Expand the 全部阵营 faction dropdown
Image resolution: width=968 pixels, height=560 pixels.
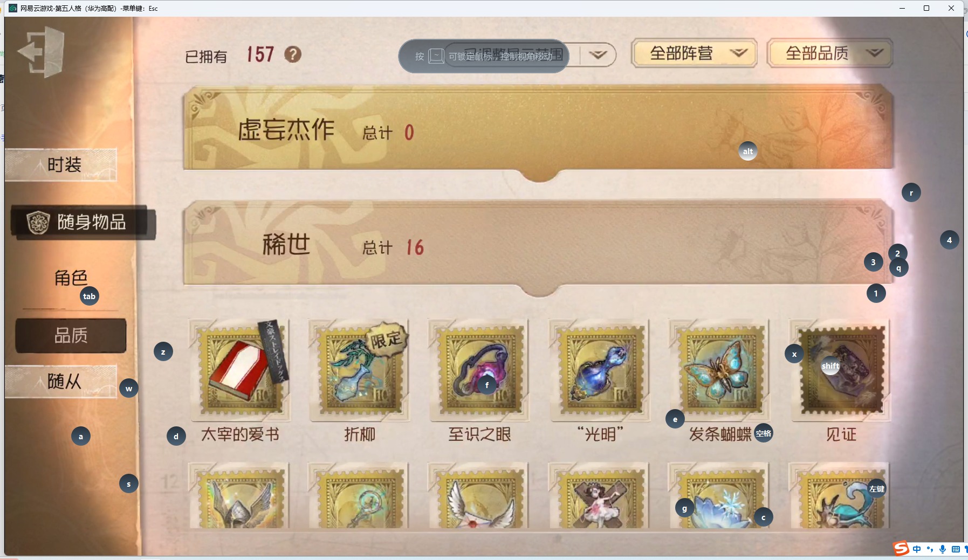pos(694,53)
